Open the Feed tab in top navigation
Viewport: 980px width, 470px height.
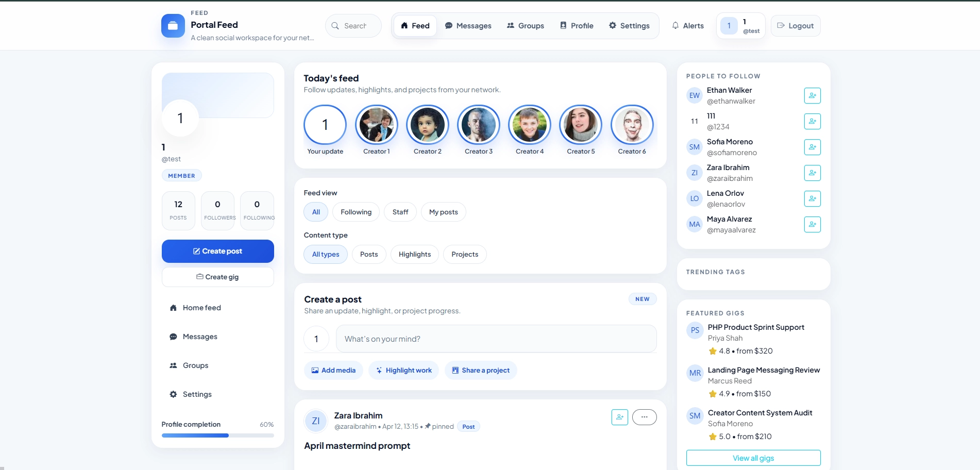pos(415,26)
